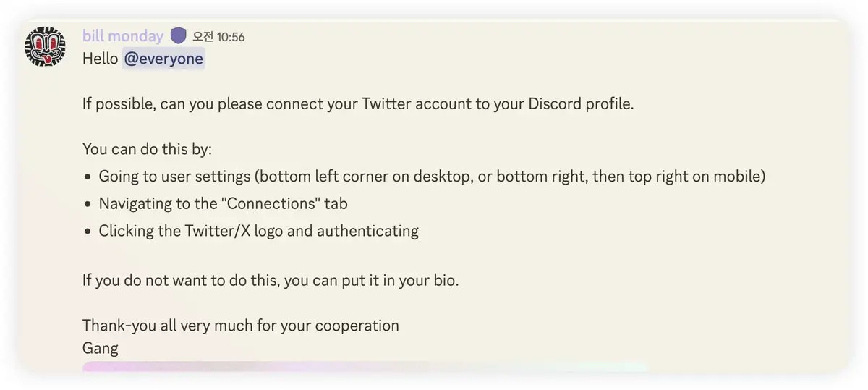Click the "Thank-you all very much" line
868x390 pixels.
240,326
